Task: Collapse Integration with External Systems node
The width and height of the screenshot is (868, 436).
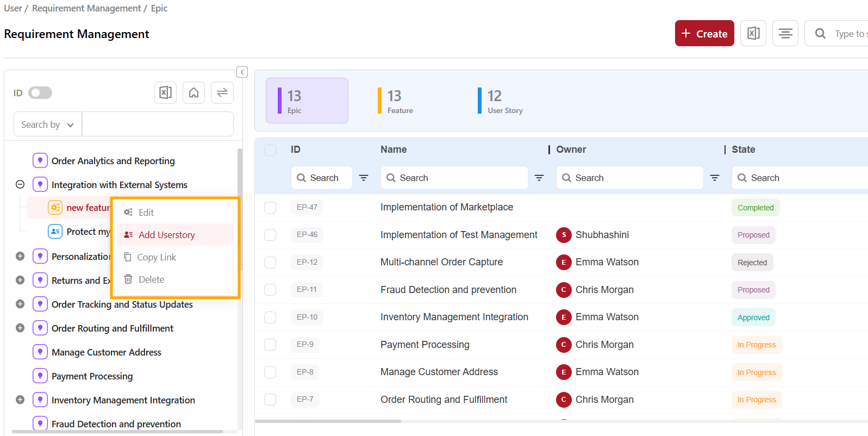Action: click(20, 184)
